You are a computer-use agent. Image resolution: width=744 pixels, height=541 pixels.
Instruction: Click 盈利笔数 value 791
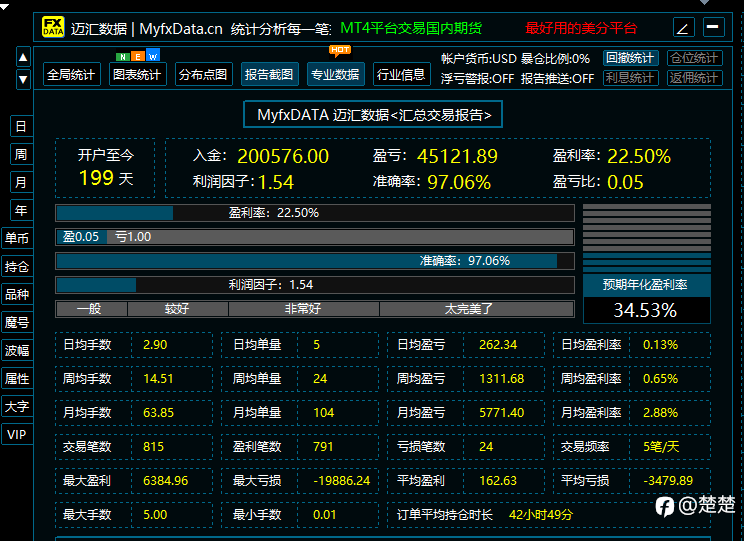coord(323,447)
